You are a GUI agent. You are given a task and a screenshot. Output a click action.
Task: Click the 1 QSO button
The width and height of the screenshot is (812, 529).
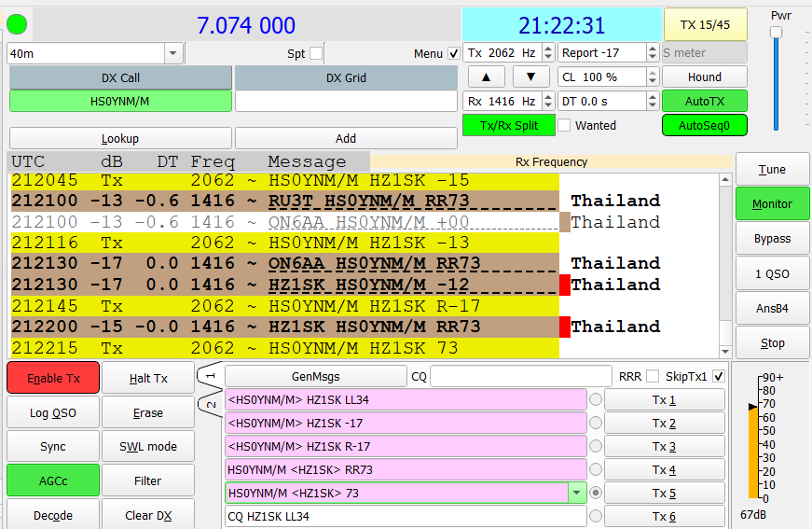coord(772,273)
